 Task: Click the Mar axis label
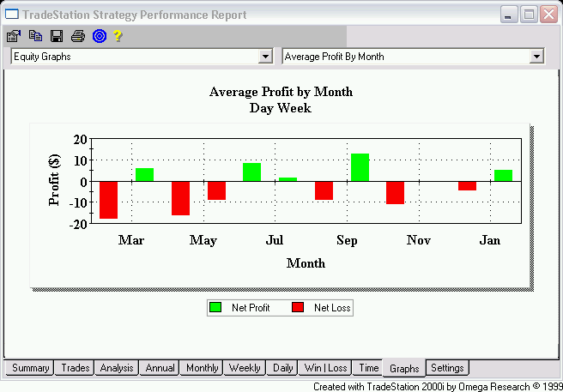(131, 240)
